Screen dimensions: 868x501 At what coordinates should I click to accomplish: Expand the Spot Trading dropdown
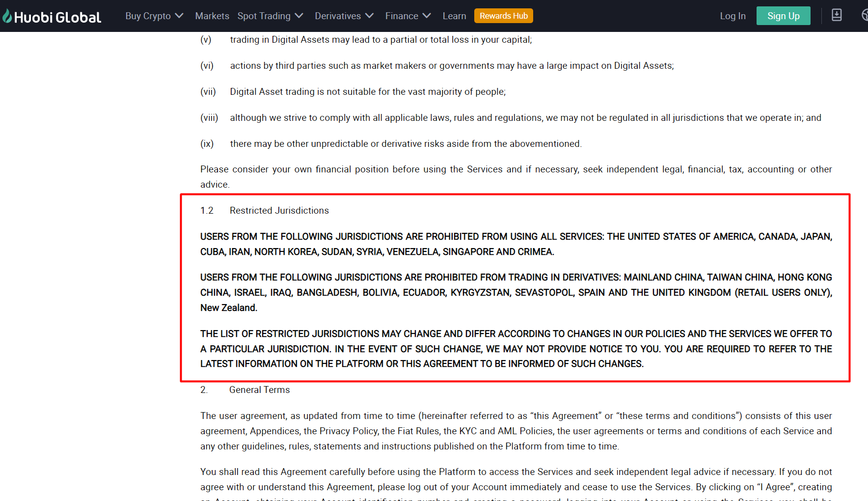270,16
